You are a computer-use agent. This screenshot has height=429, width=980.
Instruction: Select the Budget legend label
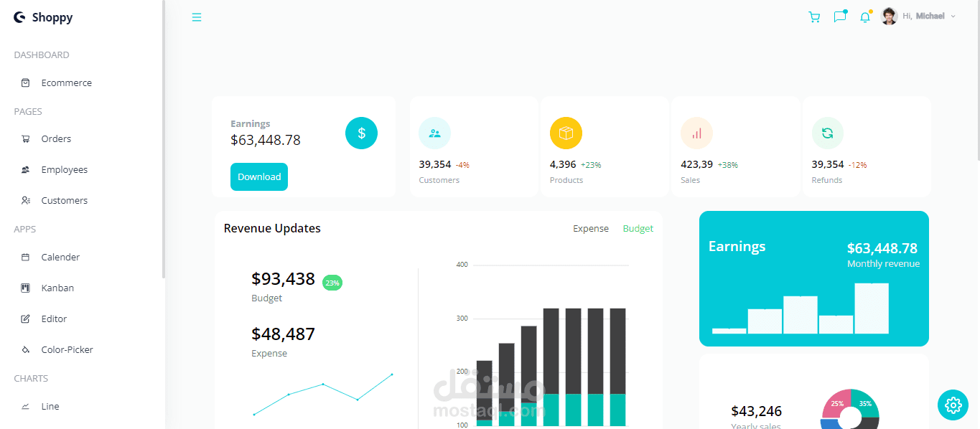tap(638, 229)
